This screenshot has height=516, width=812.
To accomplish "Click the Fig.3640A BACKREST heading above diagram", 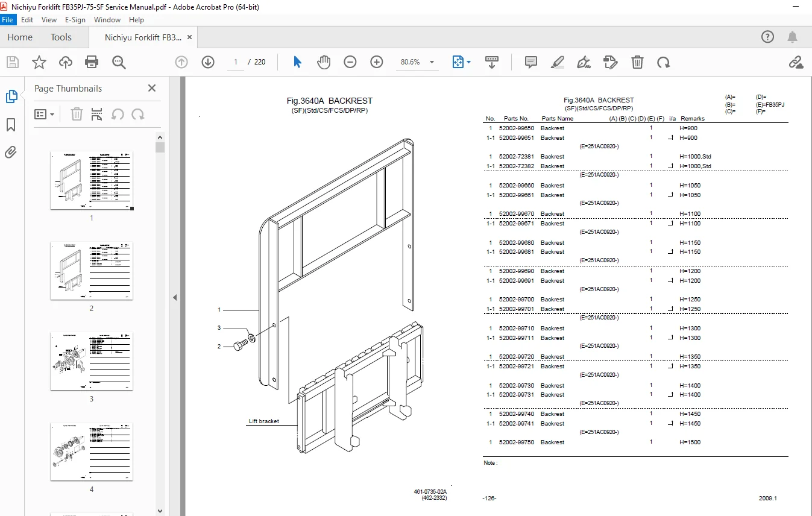I will coord(330,101).
